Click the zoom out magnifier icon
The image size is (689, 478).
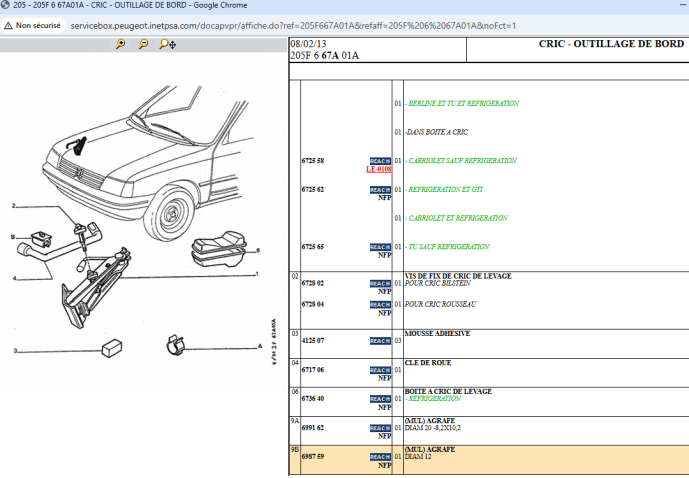pos(143,44)
